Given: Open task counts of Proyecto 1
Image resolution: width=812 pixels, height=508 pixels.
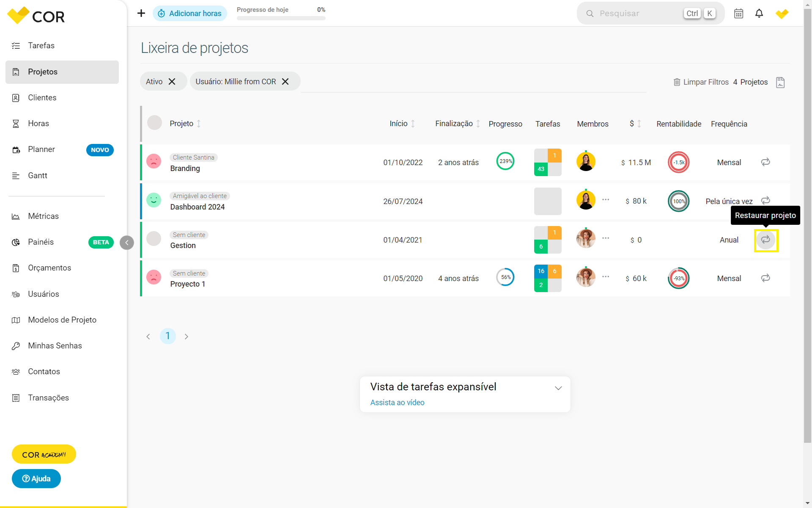Looking at the screenshot, I should tap(548, 278).
